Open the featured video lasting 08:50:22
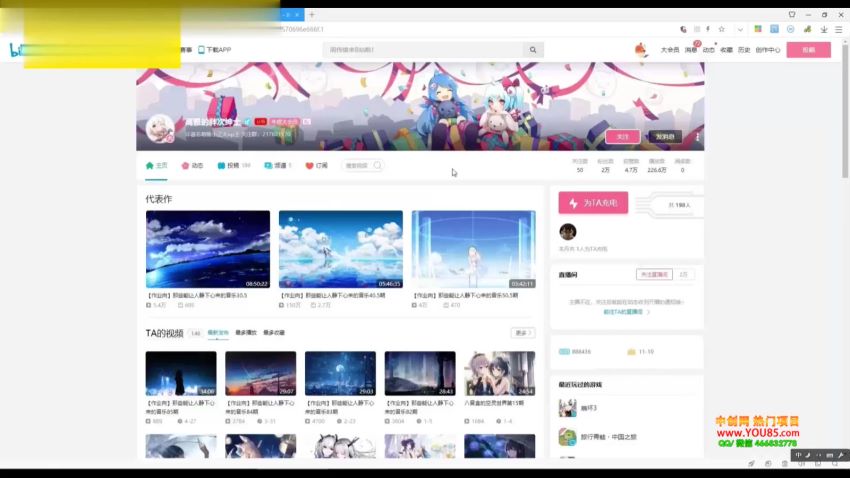 click(208, 249)
